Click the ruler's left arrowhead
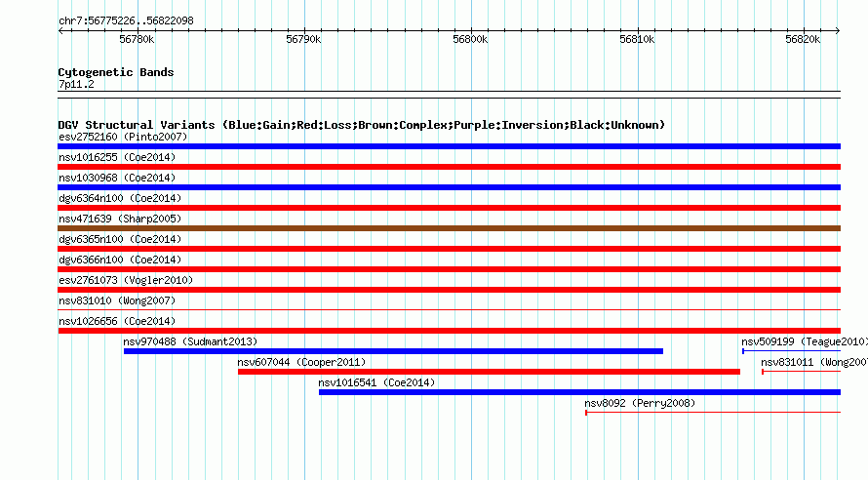 pyautogui.click(x=60, y=30)
